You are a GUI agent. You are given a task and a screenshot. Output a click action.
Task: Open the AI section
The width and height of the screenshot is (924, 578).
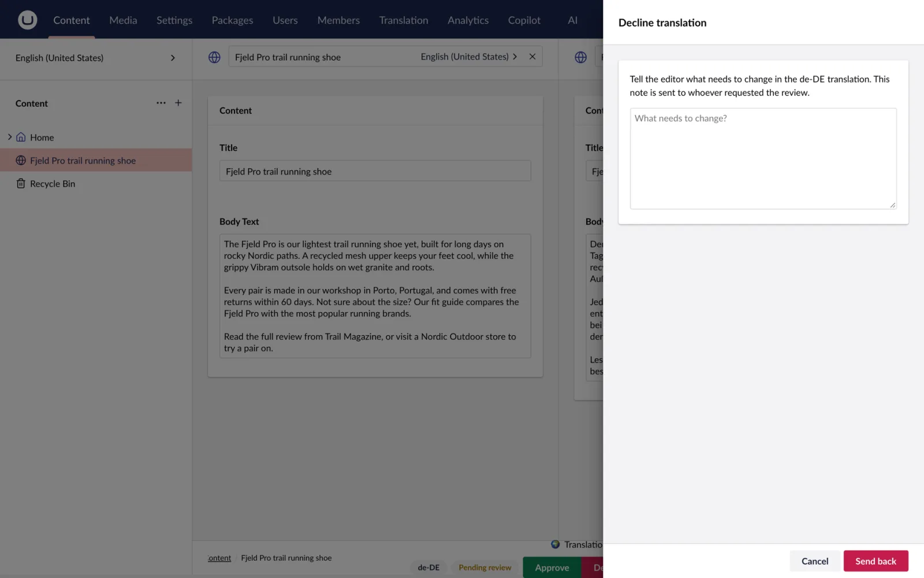click(x=572, y=20)
